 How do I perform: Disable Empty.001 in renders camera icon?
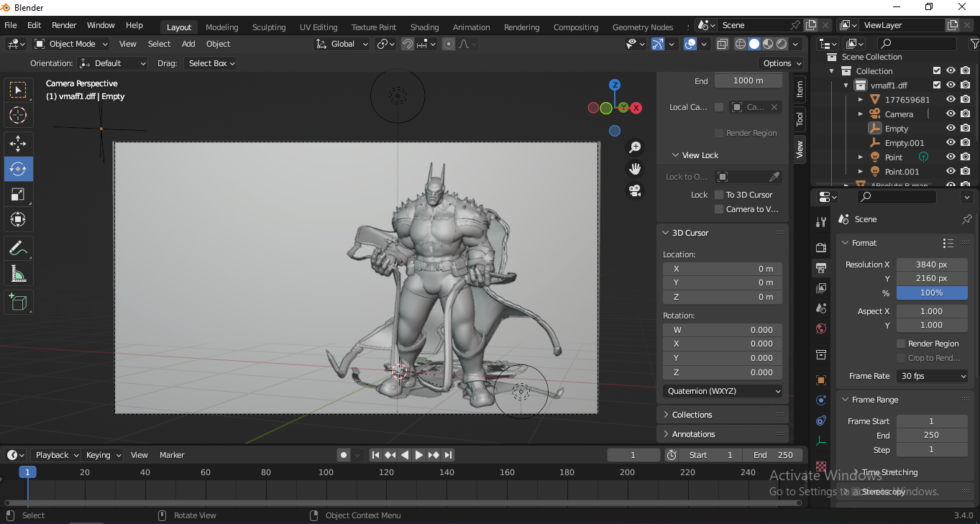(965, 142)
